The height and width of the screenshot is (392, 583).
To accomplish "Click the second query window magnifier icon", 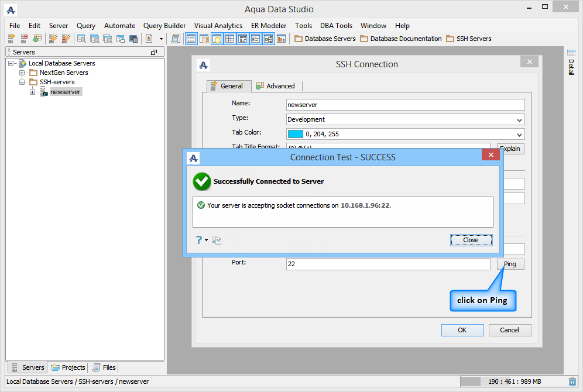I will pos(94,38).
